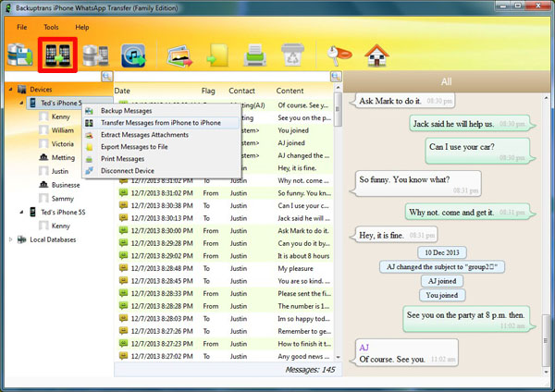555x392 pixels.
Task: Select the Sammy contact
Action: pyautogui.click(x=62, y=198)
